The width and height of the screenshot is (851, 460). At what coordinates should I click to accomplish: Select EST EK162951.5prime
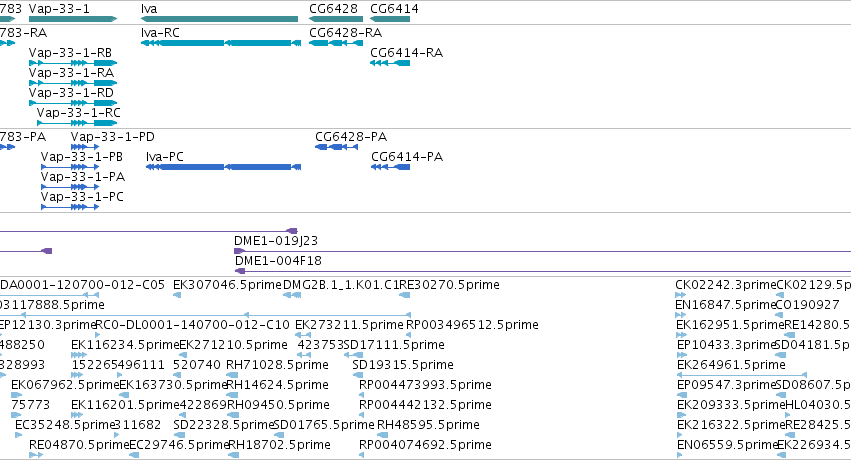731,325
